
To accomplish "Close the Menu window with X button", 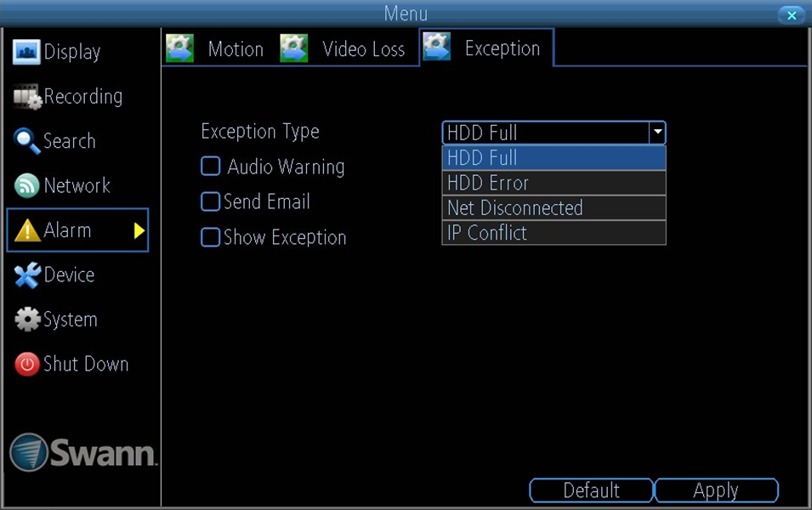I will click(x=791, y=15).
